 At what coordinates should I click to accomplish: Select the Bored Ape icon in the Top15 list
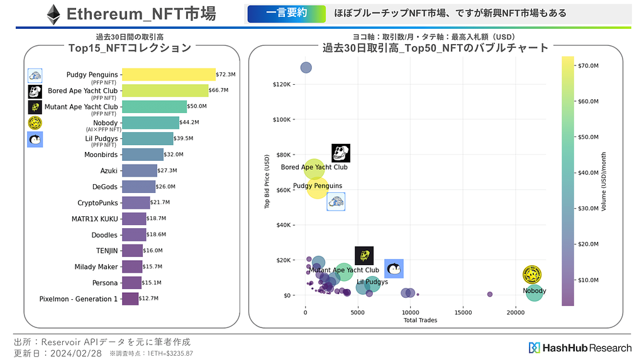pos(35,92)
